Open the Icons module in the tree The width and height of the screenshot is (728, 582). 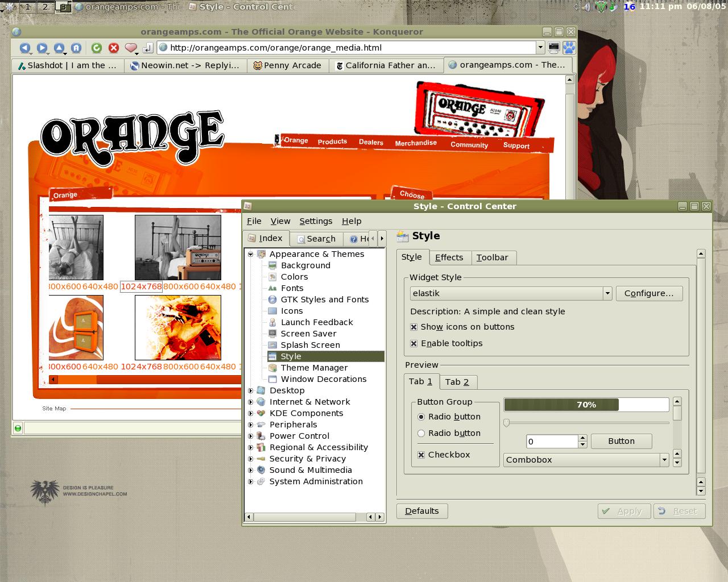291,311
